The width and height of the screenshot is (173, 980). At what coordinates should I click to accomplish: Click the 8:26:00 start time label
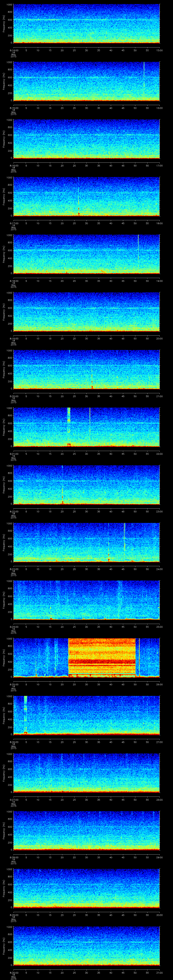[x=14, y=742]
